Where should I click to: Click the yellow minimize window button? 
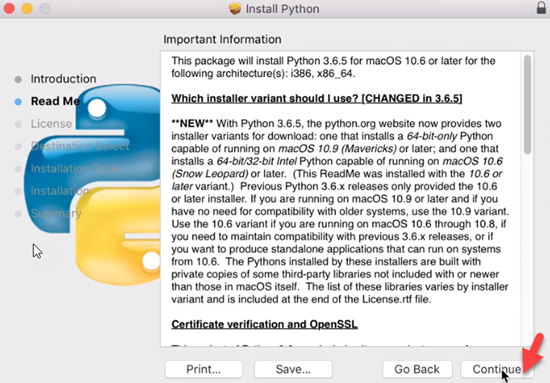pos(27,8)
